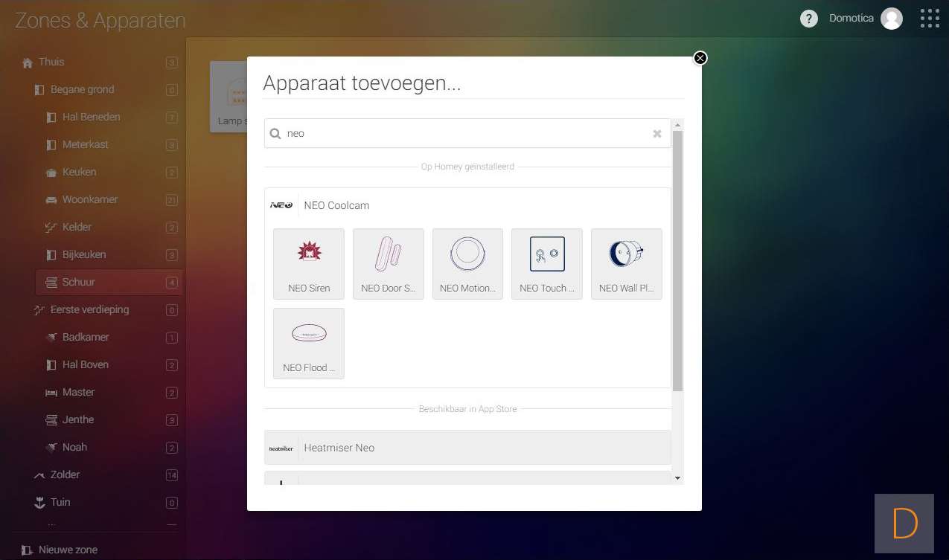Click the Keuken zone icon

51,173
